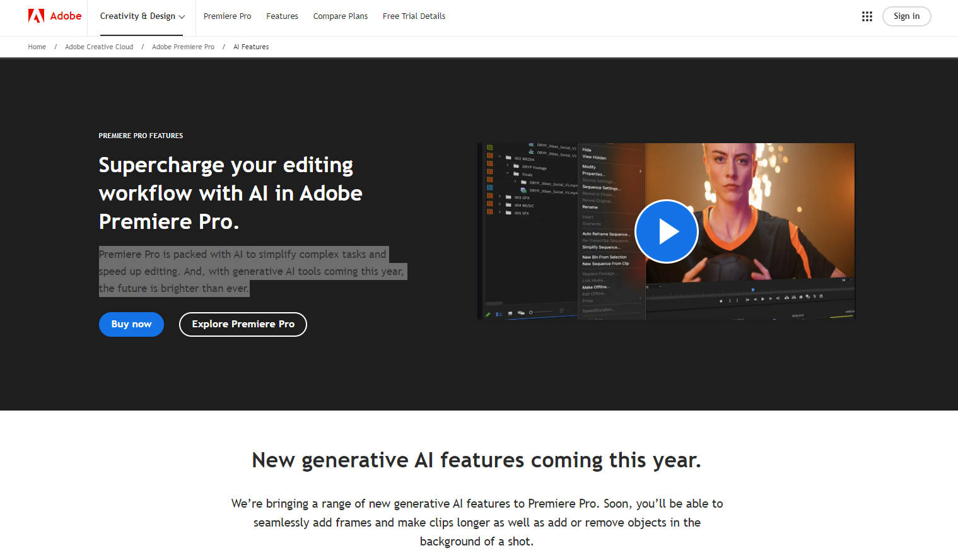Click the Supercharge your editing headline
This screenshot has height=560, width=958.
[230, 193]
